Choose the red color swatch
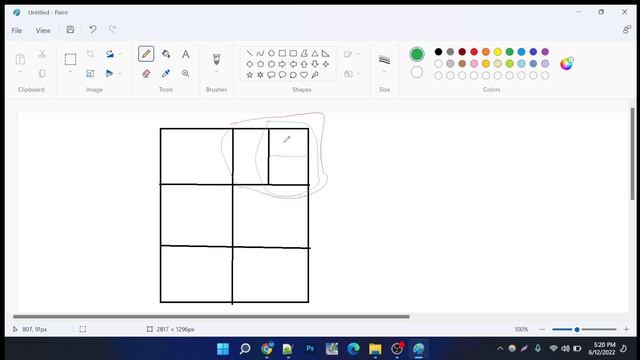This screenshot has height=360, width=640. point(474,52)
